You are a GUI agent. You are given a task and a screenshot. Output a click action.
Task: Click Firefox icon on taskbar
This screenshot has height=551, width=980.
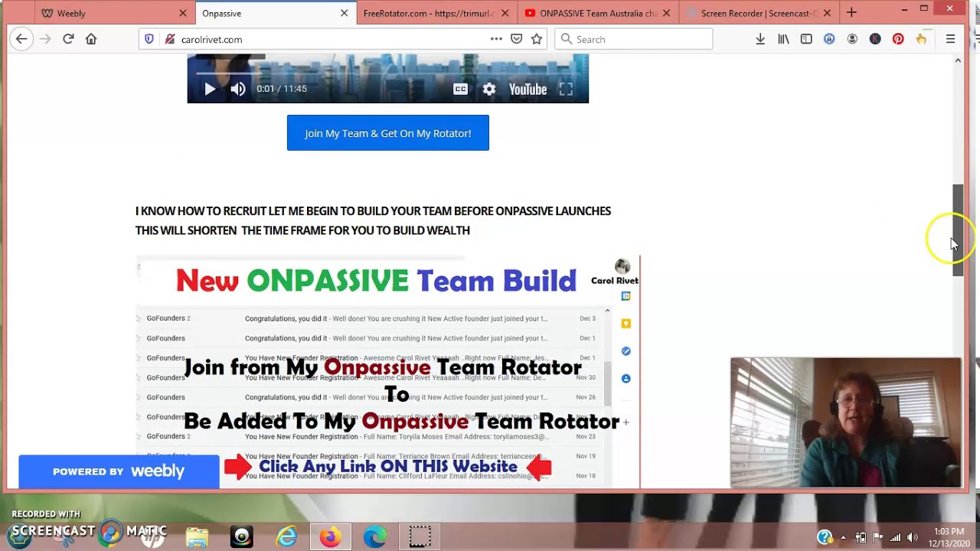tap(331, 536)
